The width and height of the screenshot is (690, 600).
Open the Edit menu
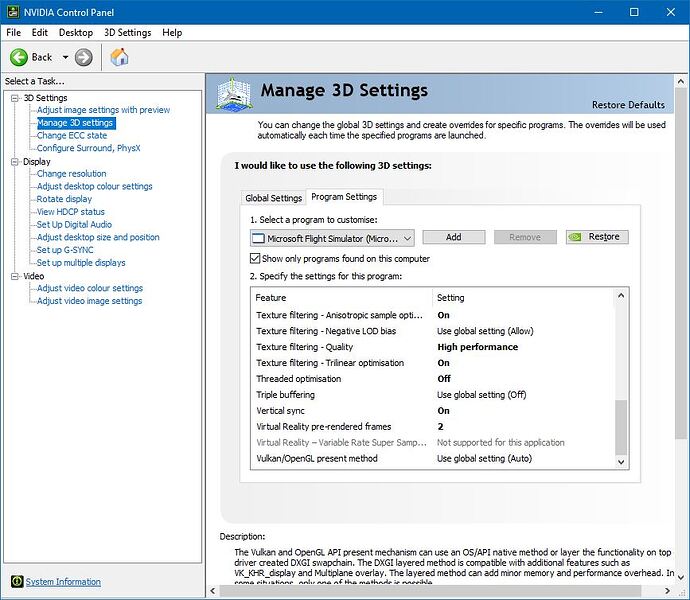tap(40, 33)
